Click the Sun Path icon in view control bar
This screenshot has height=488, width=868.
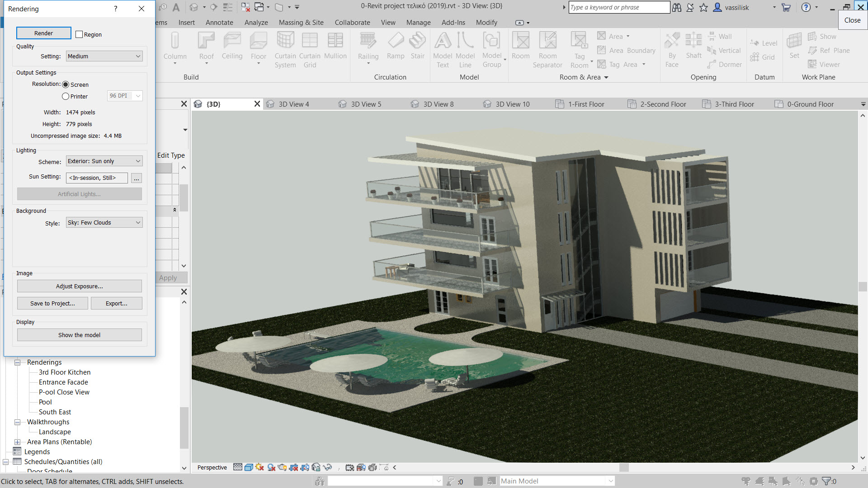259,467
